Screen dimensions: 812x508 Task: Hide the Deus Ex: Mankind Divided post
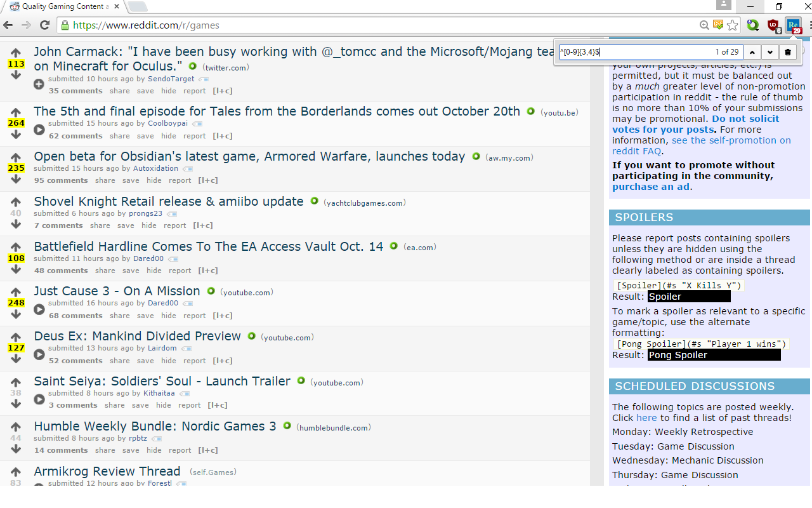pos(169,361)
